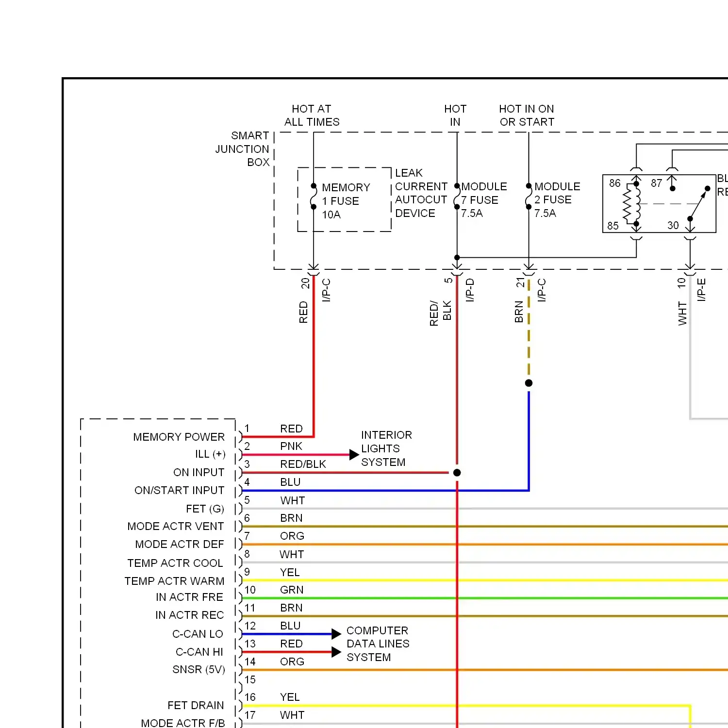
Task: Select the I/P-C label beside pin 21
Action: (542, 290)
